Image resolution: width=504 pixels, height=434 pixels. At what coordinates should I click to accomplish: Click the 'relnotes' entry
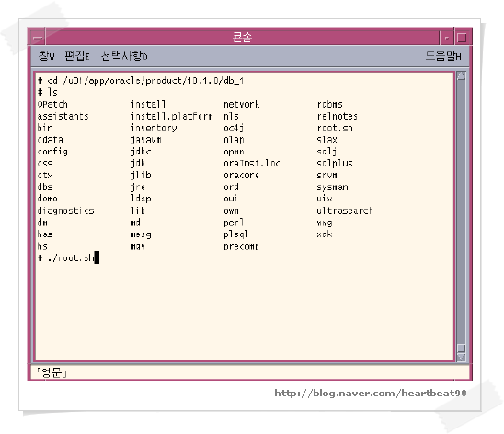(x=338, y=116)
